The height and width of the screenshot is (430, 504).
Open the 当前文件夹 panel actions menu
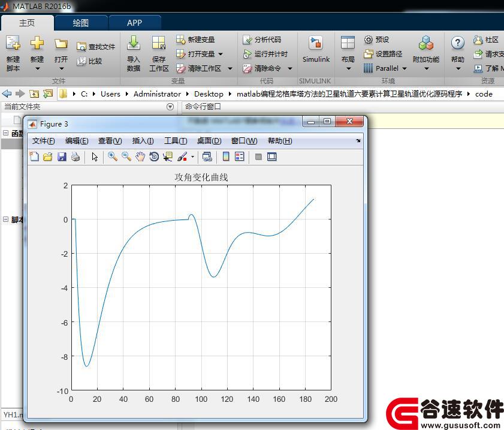170,107
